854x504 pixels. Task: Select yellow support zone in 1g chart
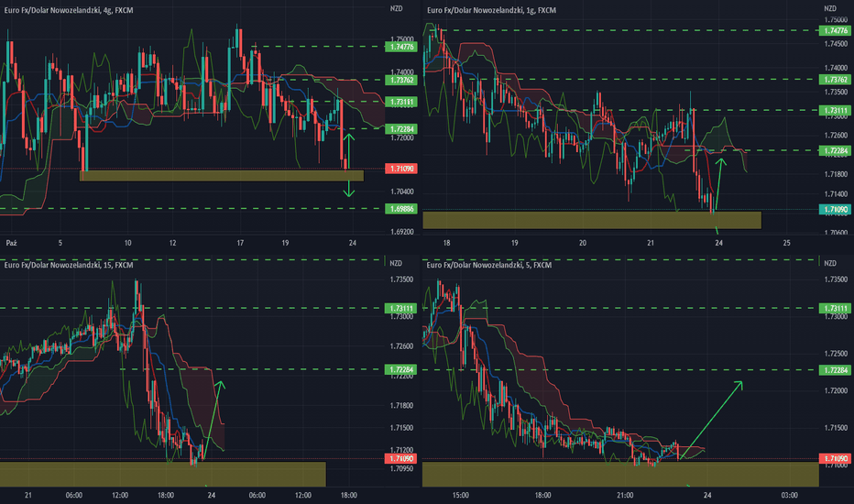point(592,220)
